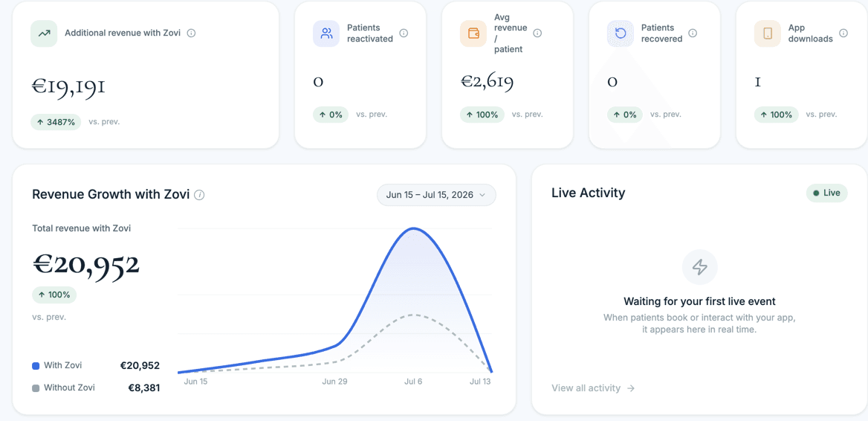The height and width of the screenshot is (421, 868).
Task: Open View all activity link
Action: [593, 388]
